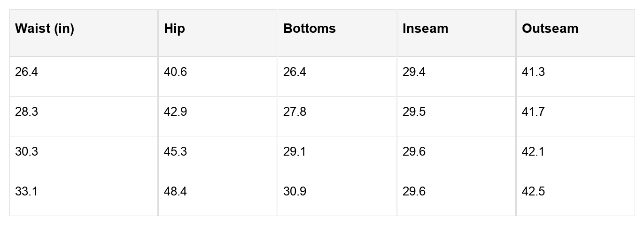
Task: Select the outseam value 41.3
Action: [533, 72]
